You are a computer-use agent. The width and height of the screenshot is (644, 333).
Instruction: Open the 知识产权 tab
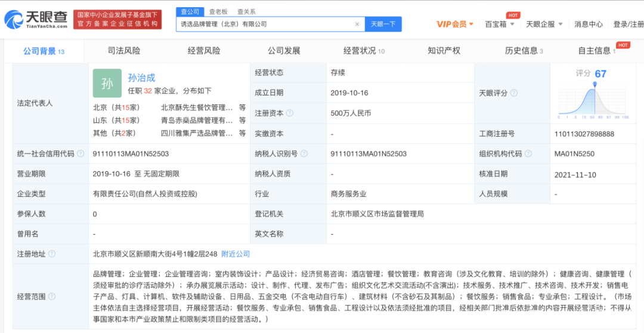(x=444, y=51)
